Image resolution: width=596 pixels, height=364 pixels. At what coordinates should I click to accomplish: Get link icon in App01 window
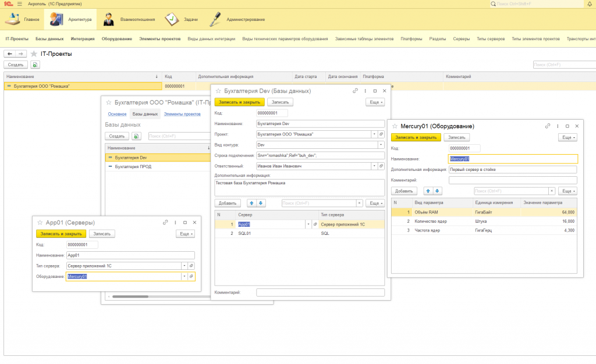click(165, 223)
